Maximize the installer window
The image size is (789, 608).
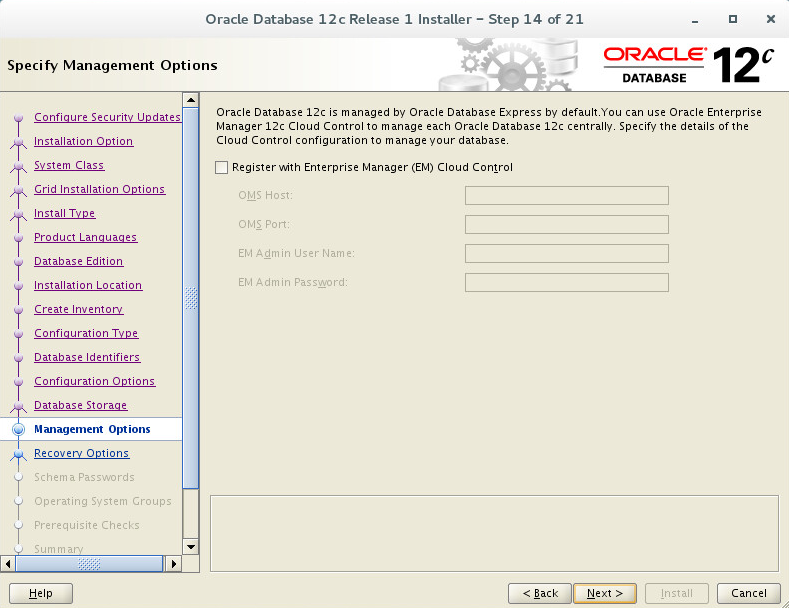[733, 19]
